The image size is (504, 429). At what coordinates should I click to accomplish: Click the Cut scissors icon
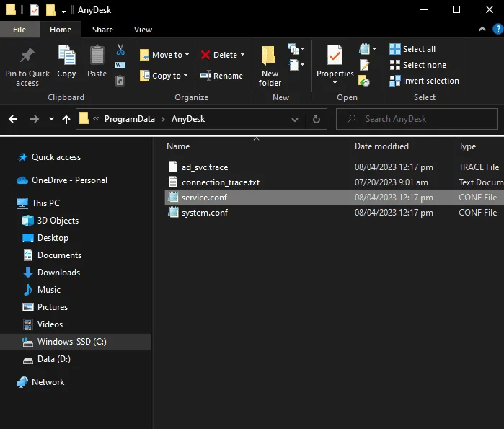[x=120, y=50]
